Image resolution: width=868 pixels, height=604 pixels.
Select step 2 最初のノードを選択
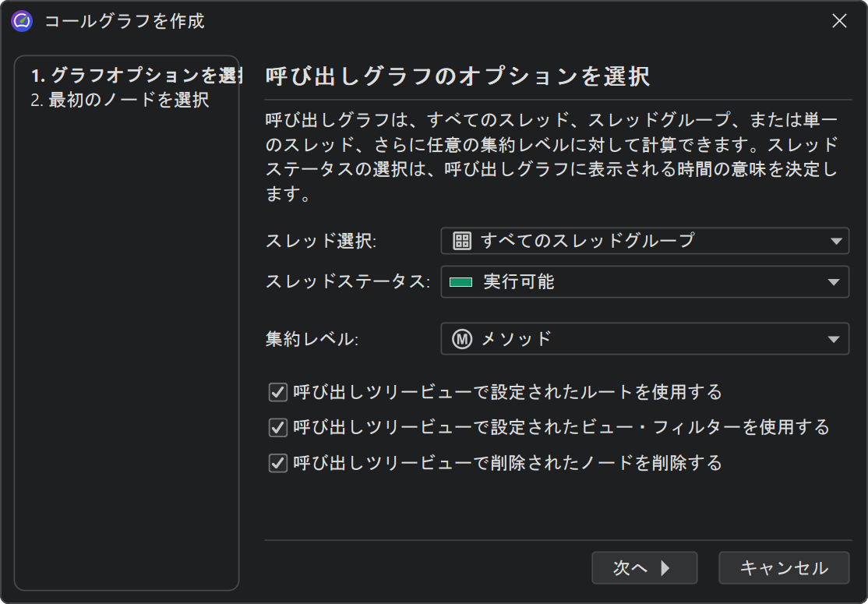[120, 101]
